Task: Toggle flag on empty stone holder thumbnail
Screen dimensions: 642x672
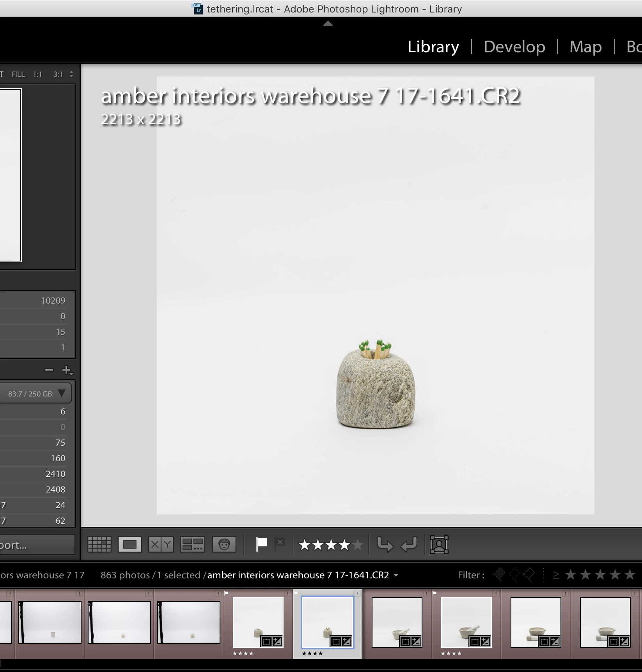Action: point(226,593)
